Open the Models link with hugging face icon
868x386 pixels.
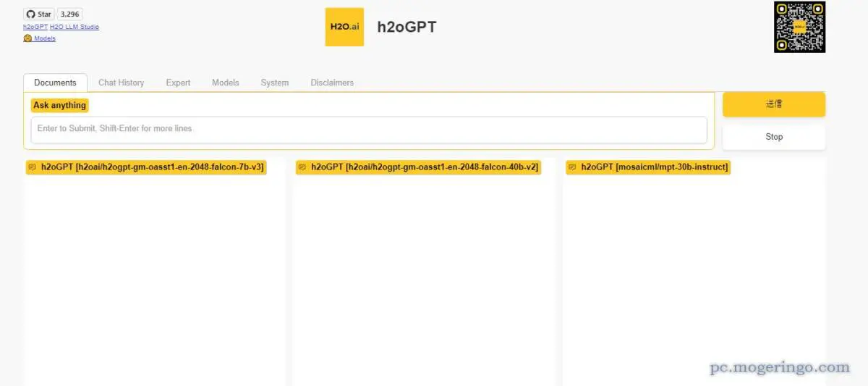pos(40,38)
